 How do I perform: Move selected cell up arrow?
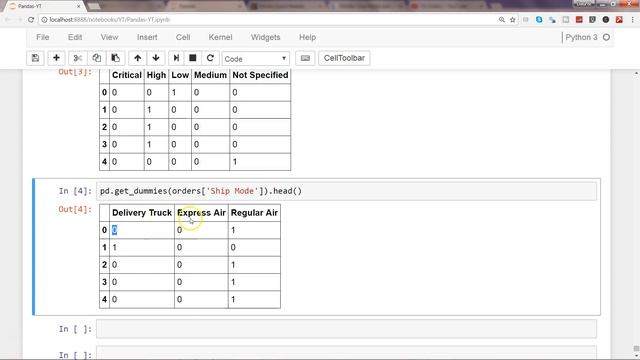tap(138, 58)
